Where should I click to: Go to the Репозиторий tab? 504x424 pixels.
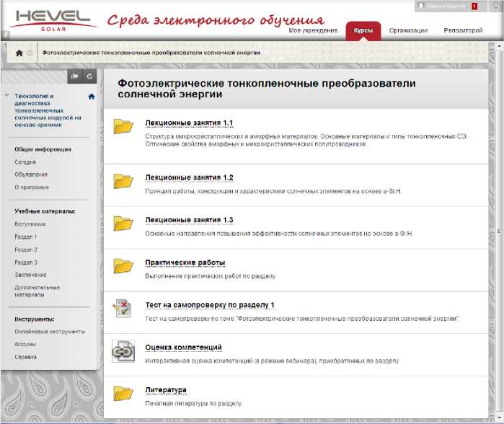(x=463, y=30)
